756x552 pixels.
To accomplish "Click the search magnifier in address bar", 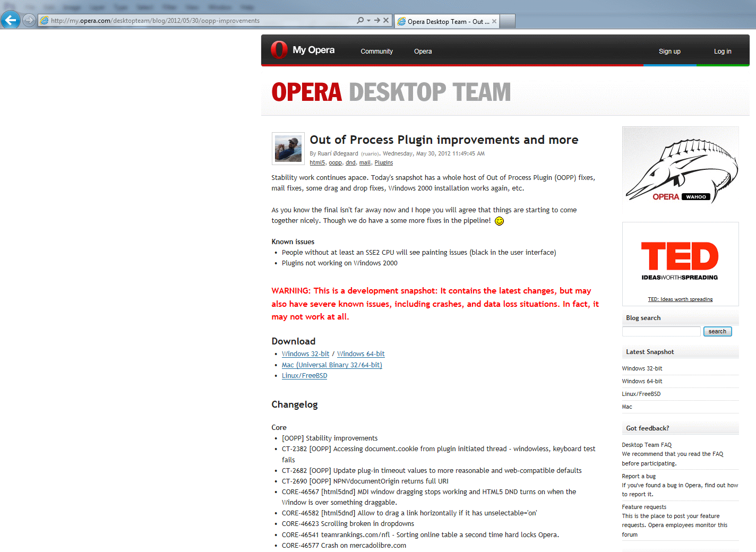I will coord(360,20).
